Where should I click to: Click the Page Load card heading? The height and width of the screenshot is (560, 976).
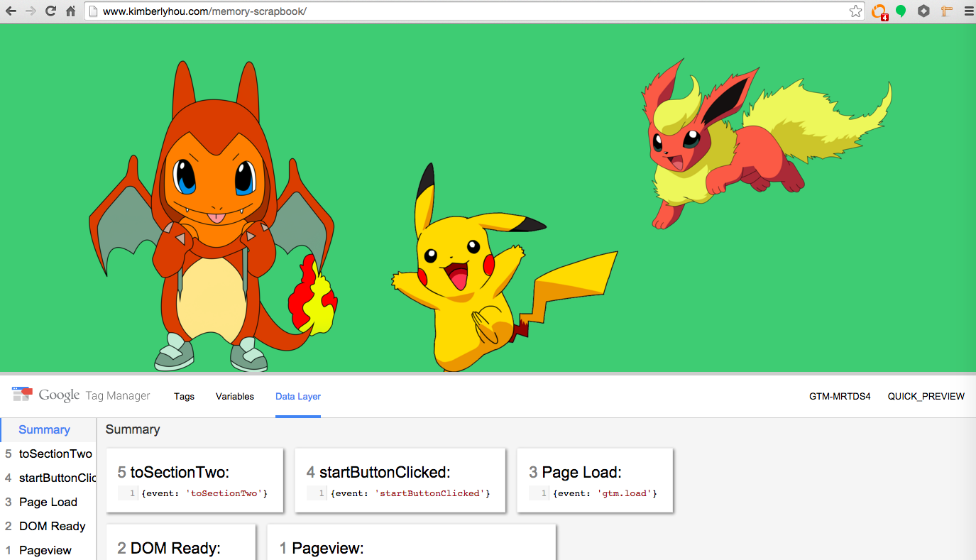coord(575,472)
